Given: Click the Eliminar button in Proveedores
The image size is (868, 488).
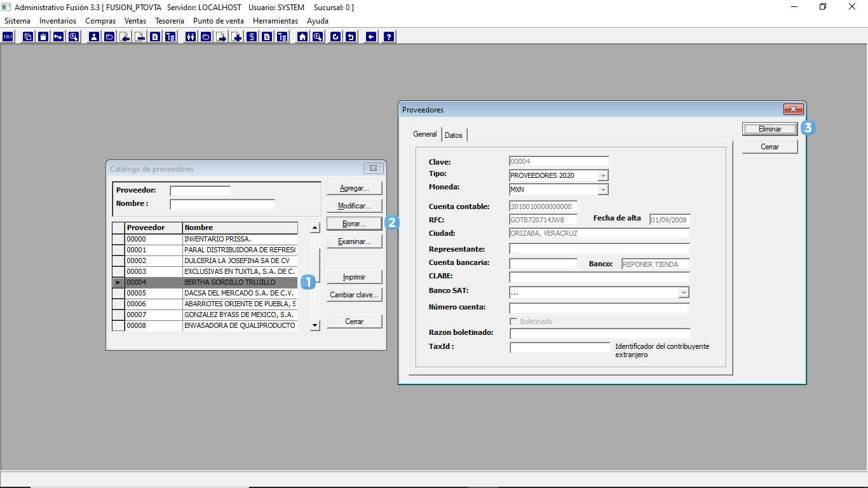Looking at the screenshot, I should [x=770, y=129].
